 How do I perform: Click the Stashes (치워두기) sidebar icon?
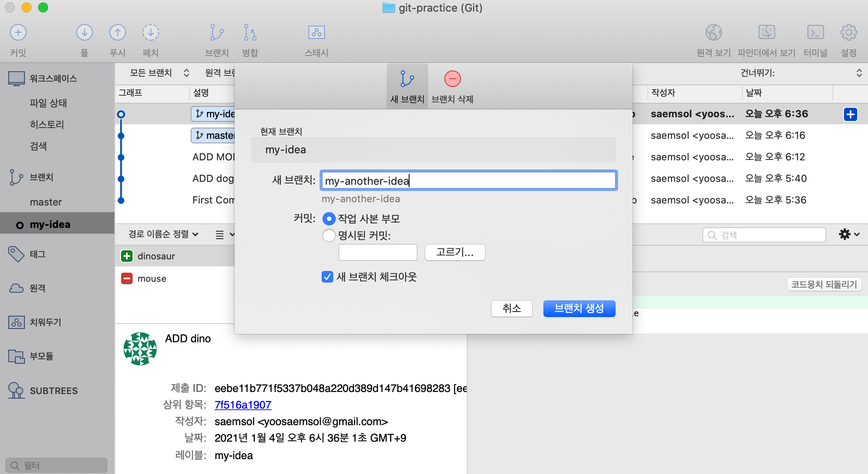pos(17,322)
